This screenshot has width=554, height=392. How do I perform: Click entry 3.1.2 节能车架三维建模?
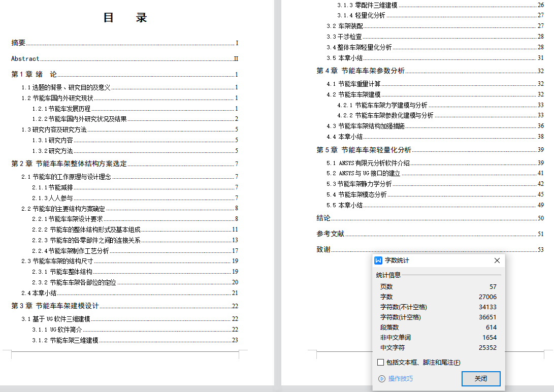point(135,340)
